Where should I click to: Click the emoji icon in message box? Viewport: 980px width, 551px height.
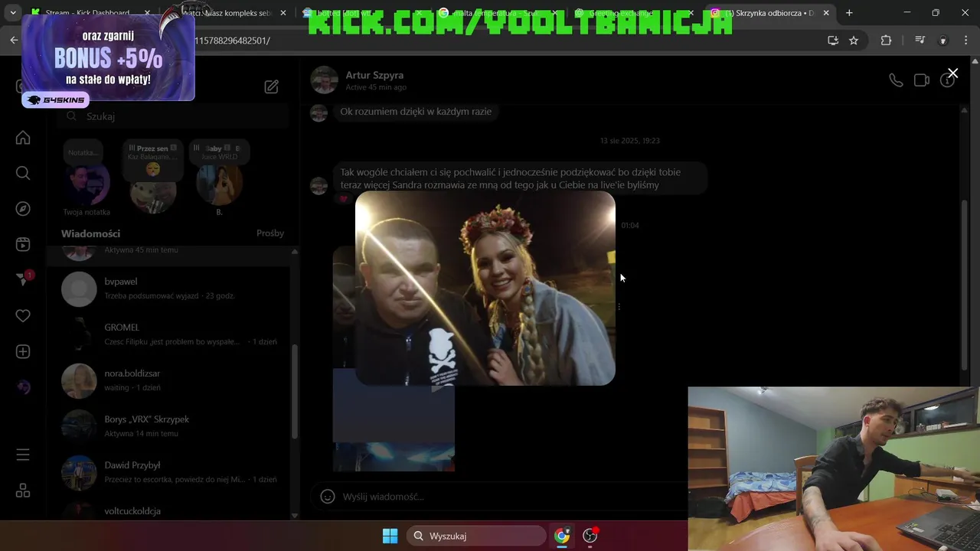coord(328,496)
